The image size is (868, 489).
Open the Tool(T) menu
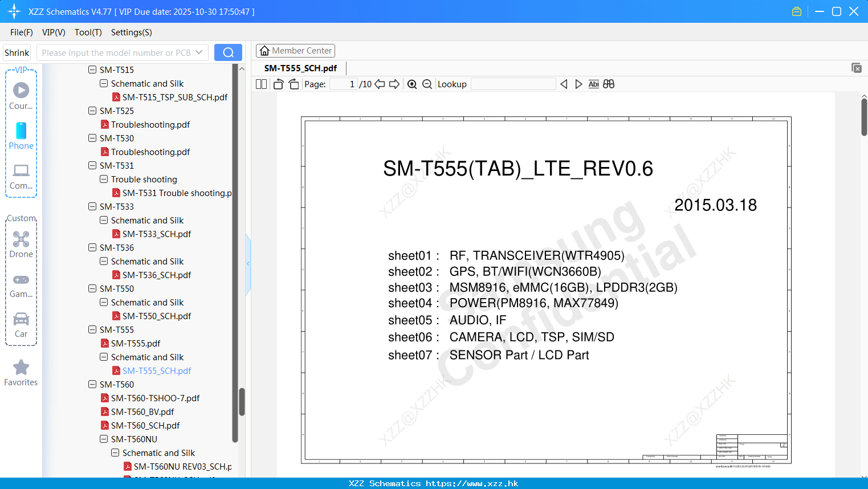pyautogui.click(x=88, y=32)
